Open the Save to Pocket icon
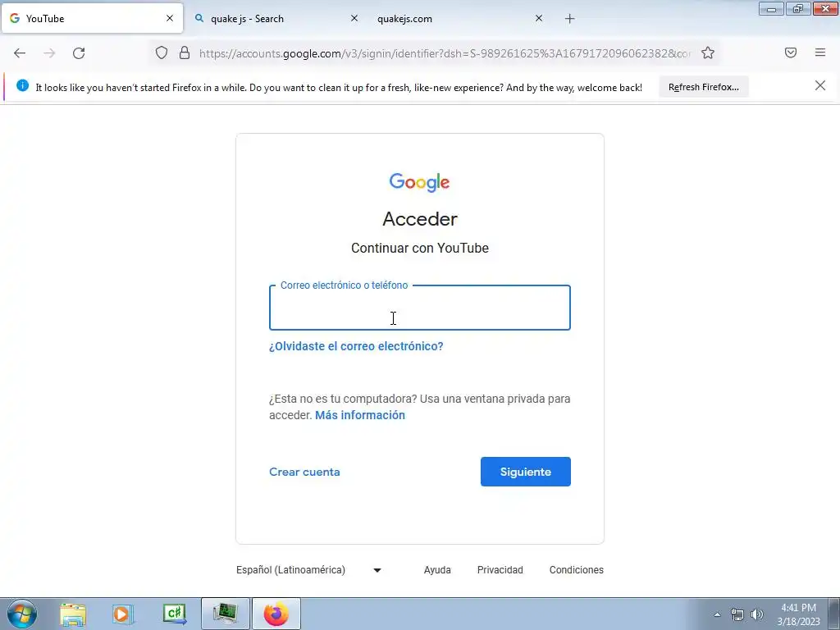The image size is (840, 630). tap(791, 52)
